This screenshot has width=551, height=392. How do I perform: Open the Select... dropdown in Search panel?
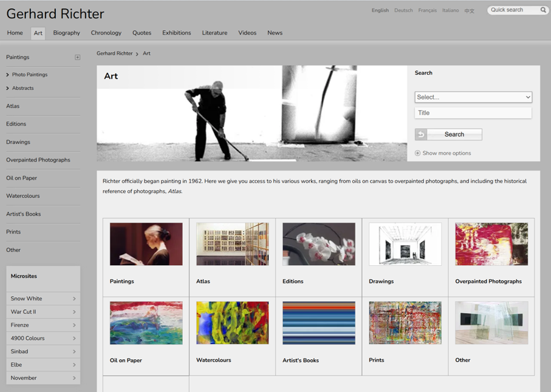[473, 97]
